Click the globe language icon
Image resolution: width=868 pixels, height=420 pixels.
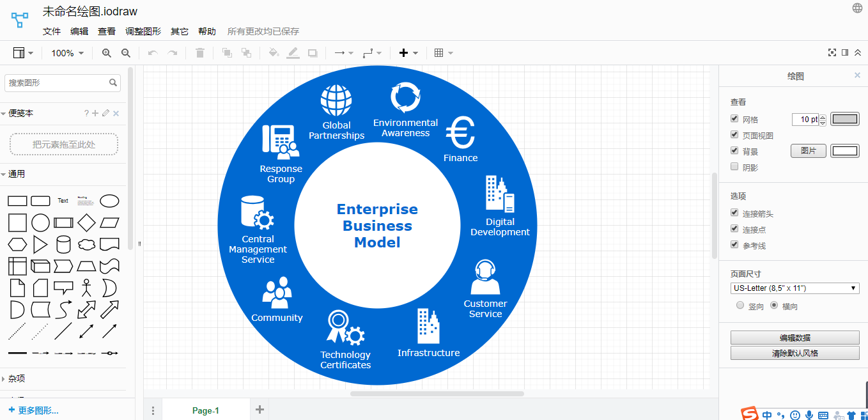(x=857, y=8)
